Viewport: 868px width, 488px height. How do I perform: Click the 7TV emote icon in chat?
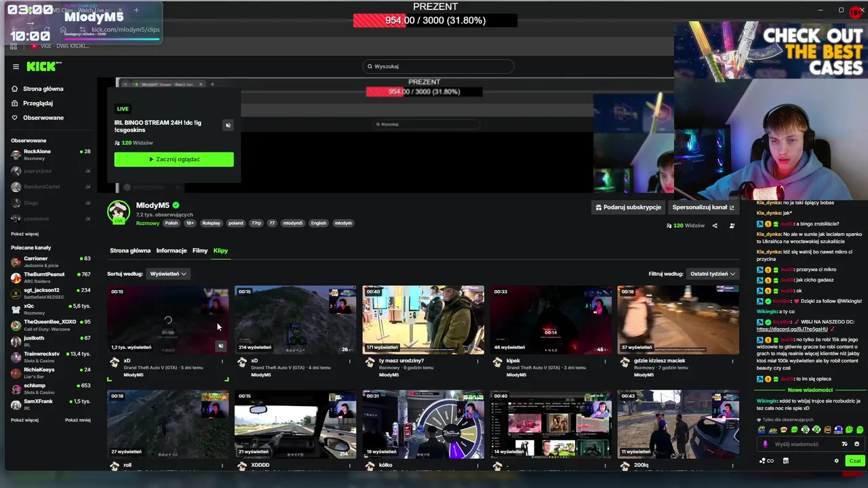[x=844, y=444]
